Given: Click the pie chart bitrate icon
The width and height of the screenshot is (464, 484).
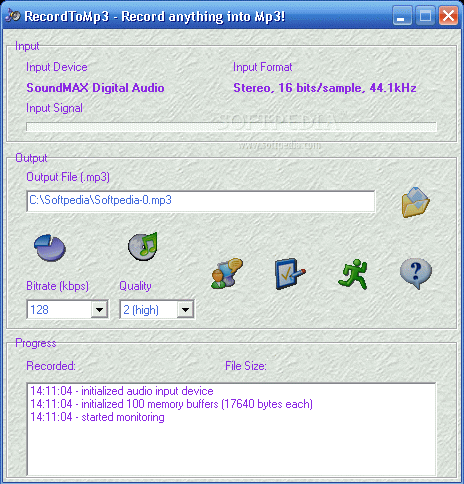Looking at the screenshot, I should point(50,248).
